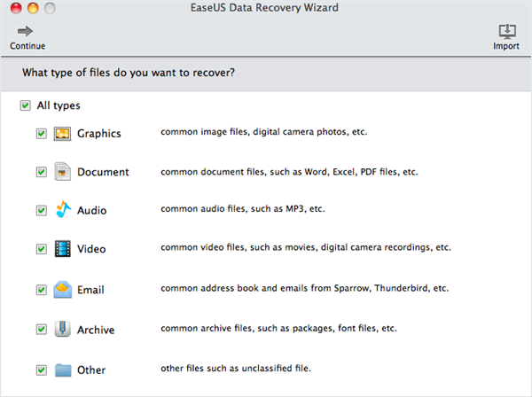Select the Graphics picture icon
The height and width of the screenshot is (397, 532).
[62, 134]
